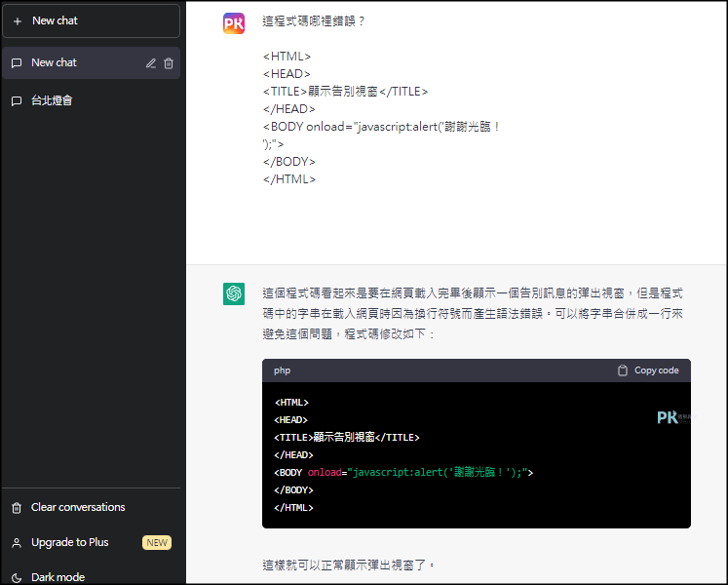The width and height of the screenshot is (728, 585).
Task: Click the trash icon beside Clear conversations
Action: pyautogui.click(x=17, y=508)
